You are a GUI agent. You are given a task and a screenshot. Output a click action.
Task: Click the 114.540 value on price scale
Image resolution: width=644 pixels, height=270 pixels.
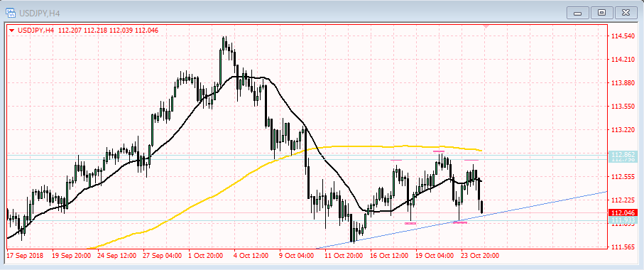coord(622,36)
